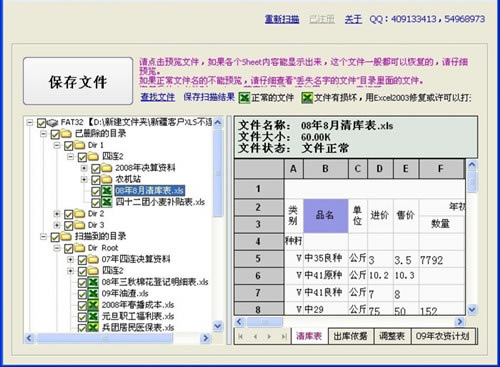The image size is (500, 367).
Task: Click tree panel vertical scrollbar down arrow
Action: click(218, 326)
